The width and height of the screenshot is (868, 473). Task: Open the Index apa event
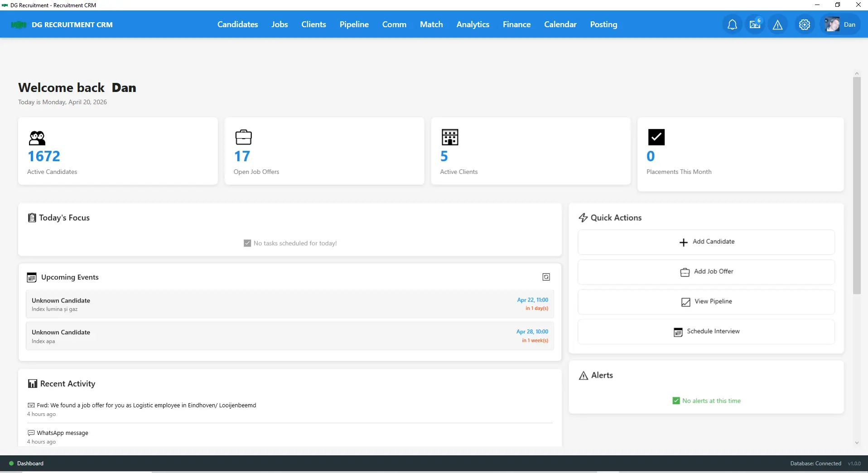point(290,336)
